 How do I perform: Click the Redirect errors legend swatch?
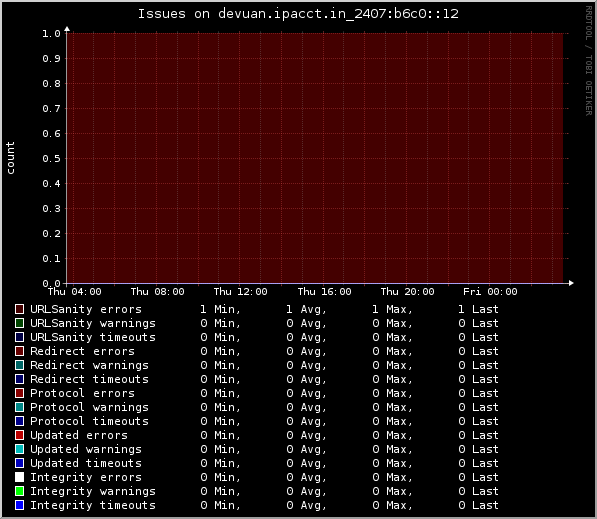[19, 351]
